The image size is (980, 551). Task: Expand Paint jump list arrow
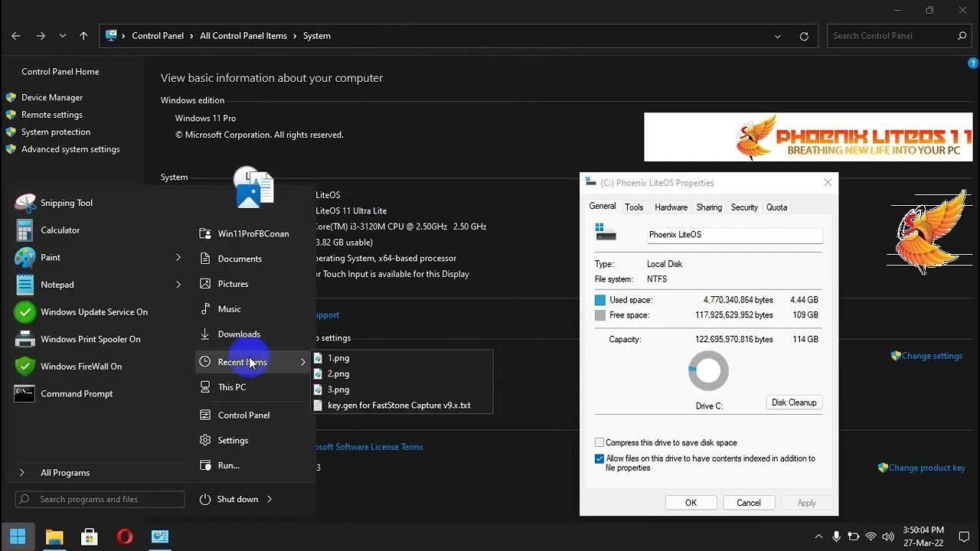coord(178,257)
